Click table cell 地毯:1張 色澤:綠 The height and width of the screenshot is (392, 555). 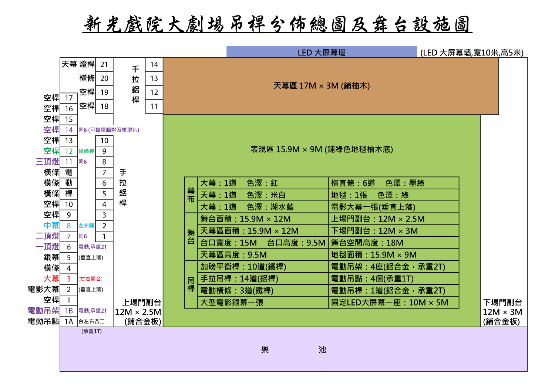(x=394, y=195)
